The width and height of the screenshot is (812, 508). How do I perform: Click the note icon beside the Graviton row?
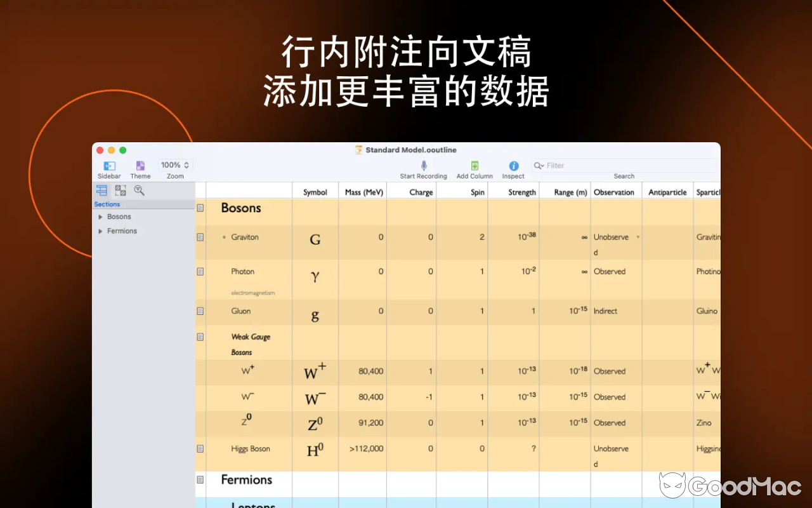[x=200, y=237]
